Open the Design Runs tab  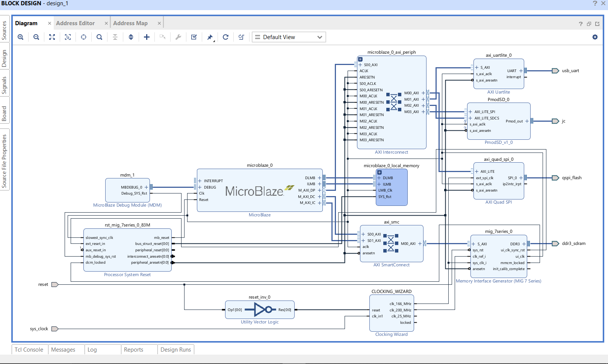pyautogui.click(x=176, y=350)
